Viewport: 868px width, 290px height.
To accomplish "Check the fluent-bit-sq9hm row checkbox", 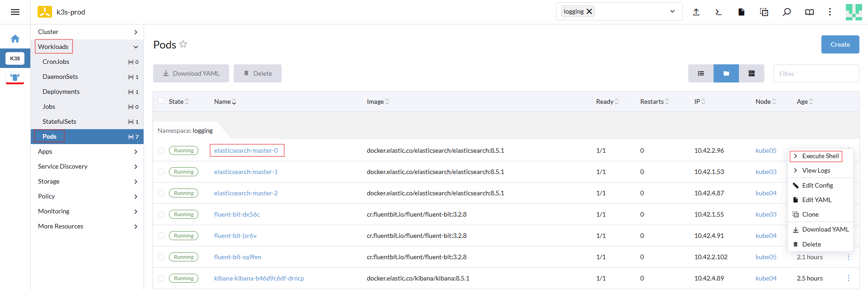I will 161,257.
